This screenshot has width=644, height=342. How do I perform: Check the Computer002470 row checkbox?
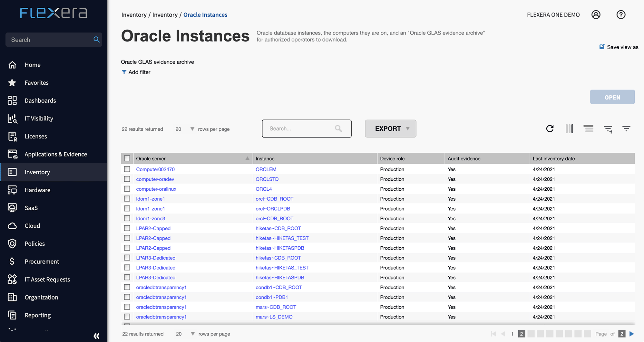pyautogui.click(x=127, y=169)
